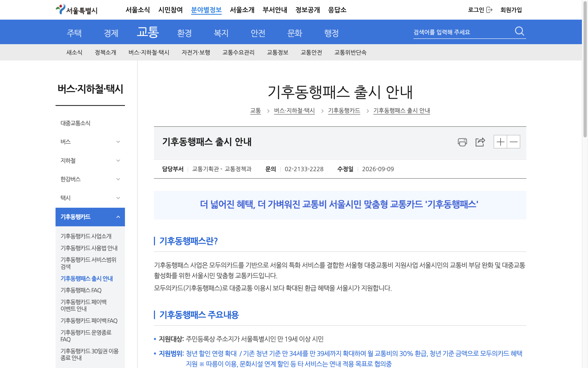Click 교통 breadcrumb link

coord(255,111)
